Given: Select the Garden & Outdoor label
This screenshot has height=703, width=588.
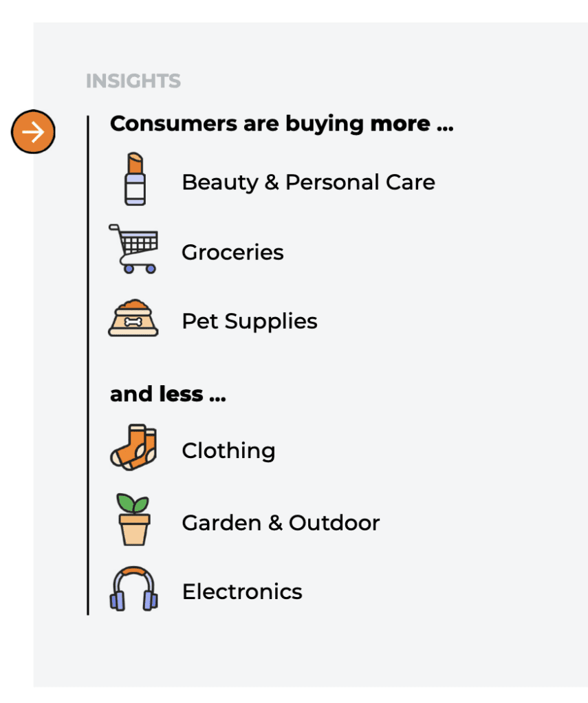Looking at the screenshot, I should click(x=281, y=523).
